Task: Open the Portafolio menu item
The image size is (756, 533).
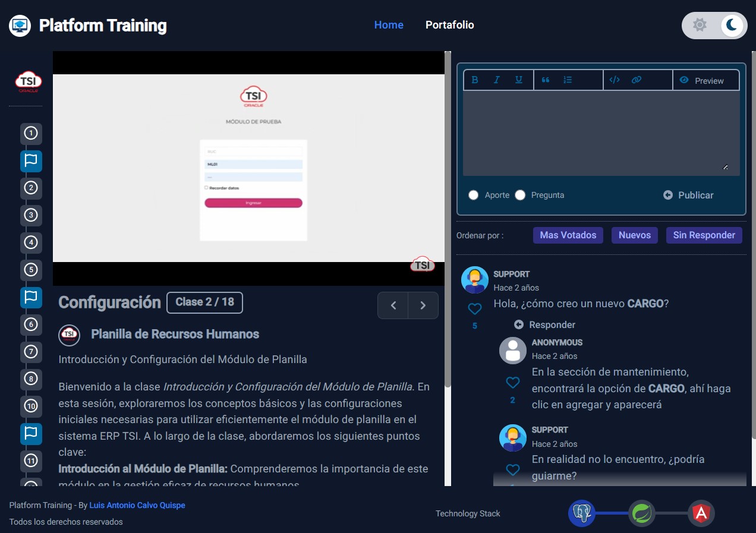Action: 449,25
